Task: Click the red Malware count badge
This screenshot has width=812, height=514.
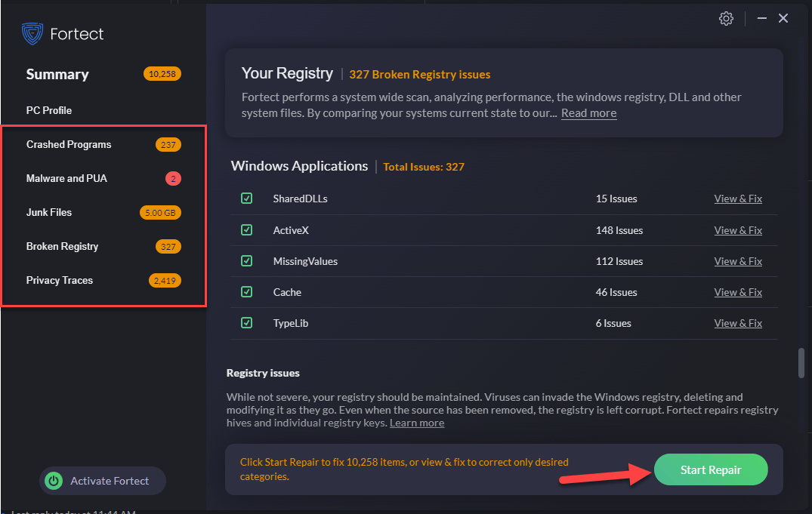Action: 173,179
